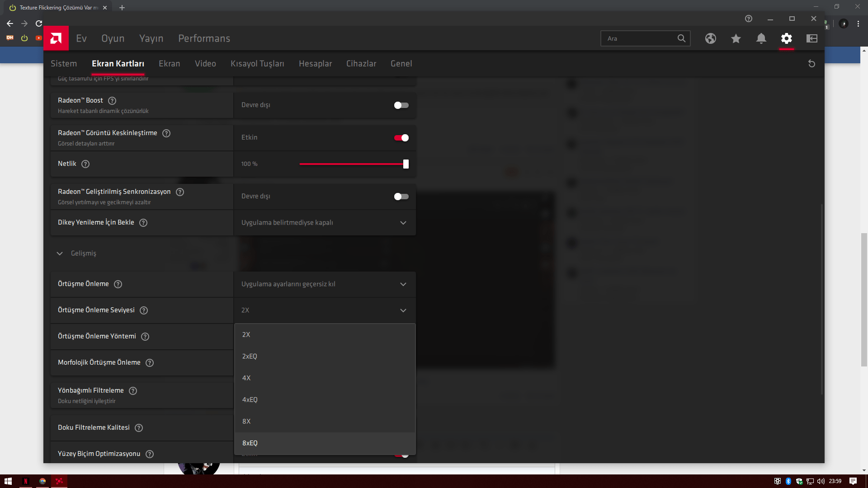This screenshot has width=868, height=488.
Task: Switch to the Ekran tab
Action: (169, 64)
